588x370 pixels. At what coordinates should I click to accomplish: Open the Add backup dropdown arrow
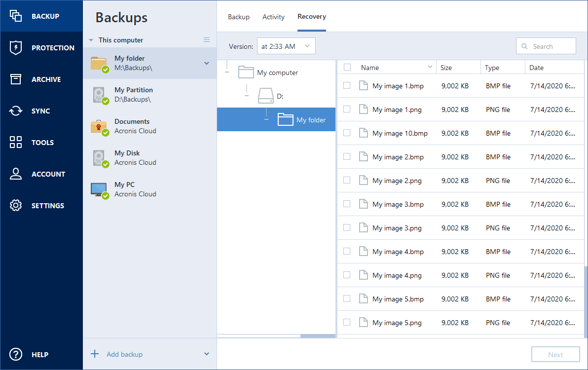(207, 354)
